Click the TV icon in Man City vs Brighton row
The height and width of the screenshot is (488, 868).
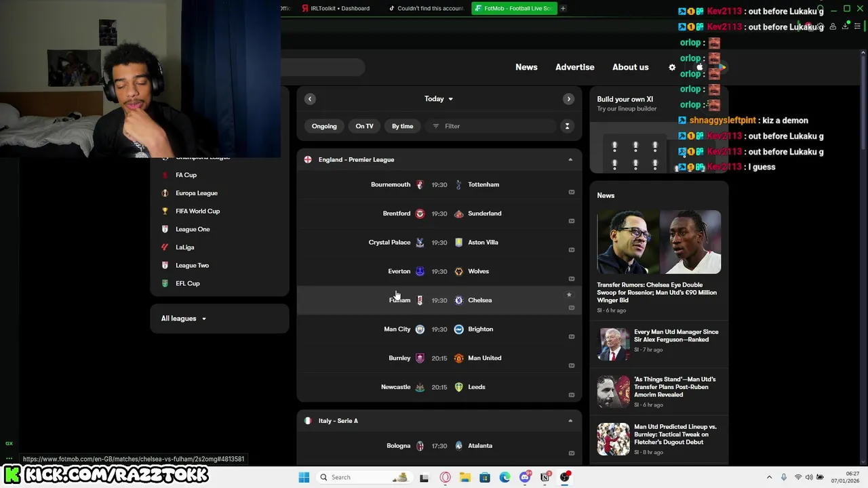click(572, 337)
